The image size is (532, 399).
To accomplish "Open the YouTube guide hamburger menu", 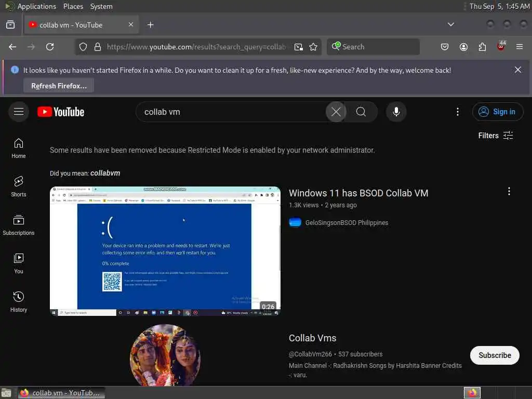I will coord(19,112).
